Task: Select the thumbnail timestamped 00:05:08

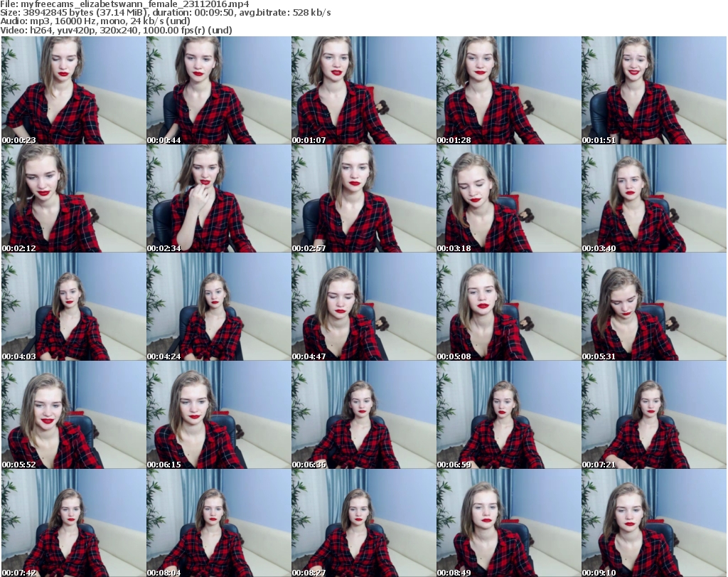Action: [508, 307]
